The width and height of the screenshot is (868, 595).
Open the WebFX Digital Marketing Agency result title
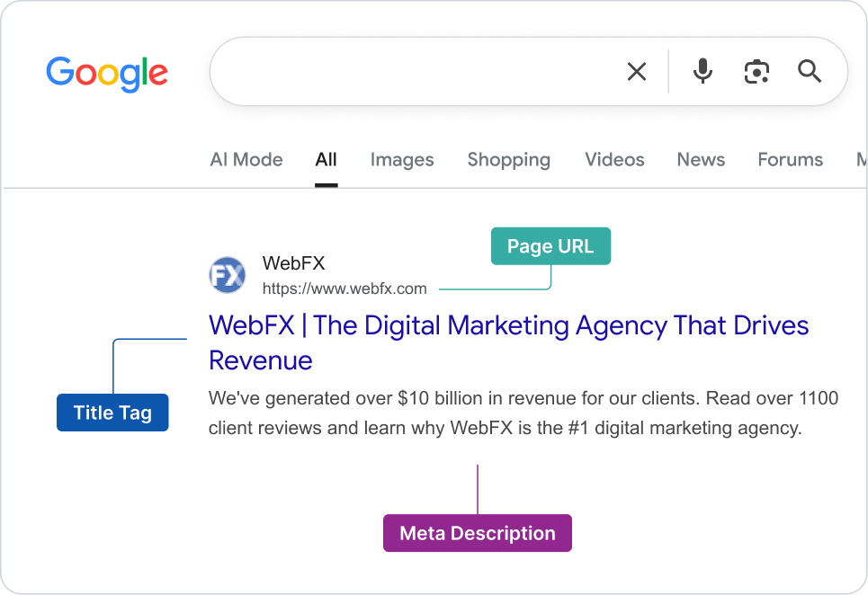pos(509,342)
